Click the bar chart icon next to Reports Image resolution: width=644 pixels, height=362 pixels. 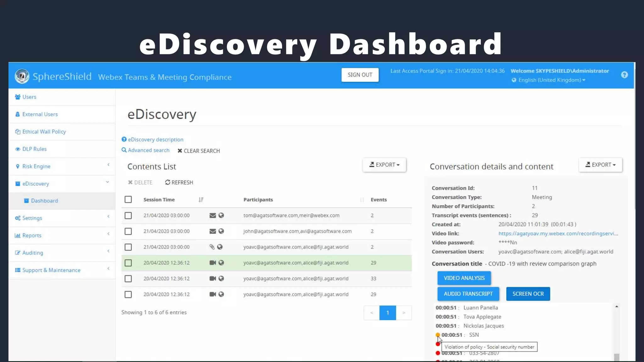[x=18, y=235]
